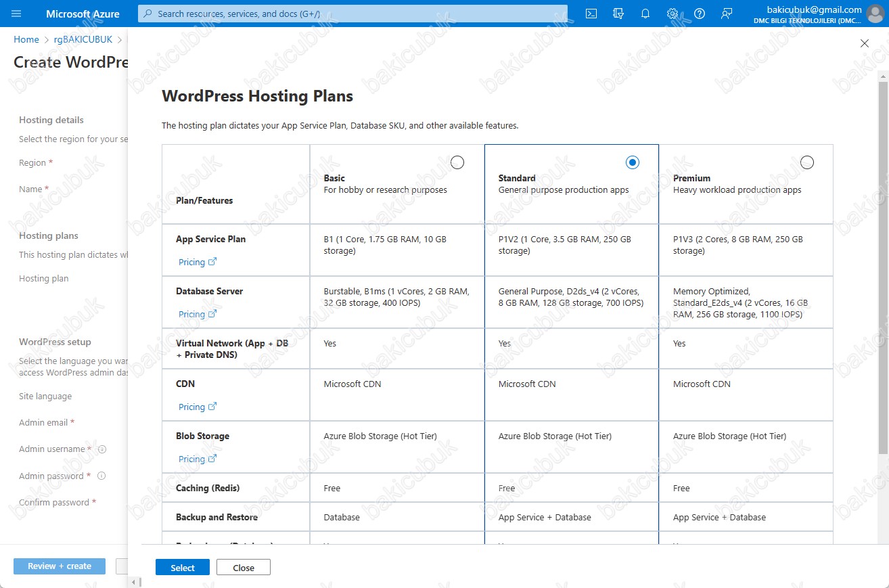
Task: Select the Basic hosting plan radio button
Action: (x=457, y=162)
